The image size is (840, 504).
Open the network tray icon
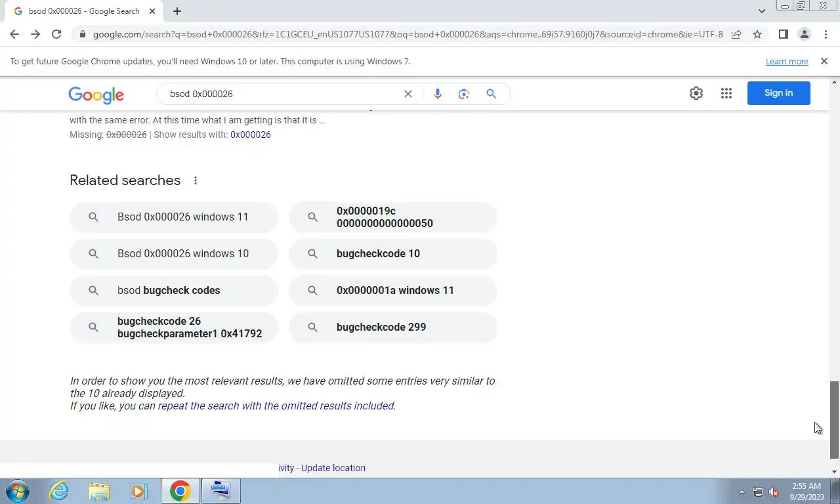coord(758,492)
